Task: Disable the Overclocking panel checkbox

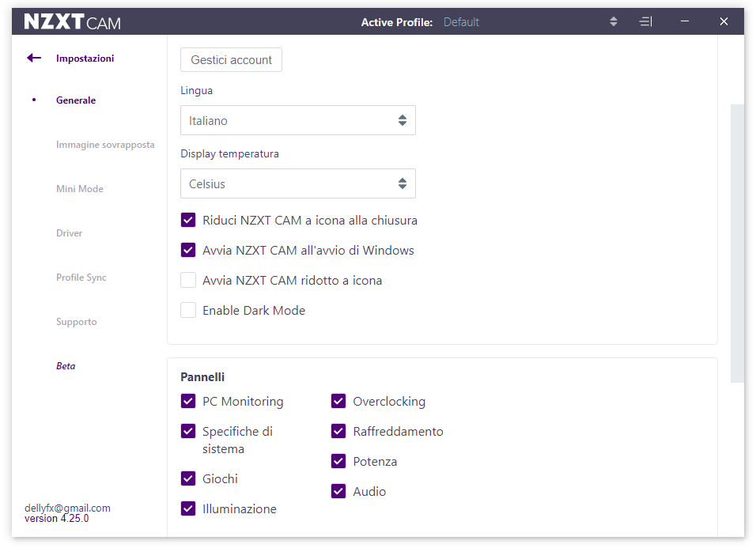Action: coord(338,402)
